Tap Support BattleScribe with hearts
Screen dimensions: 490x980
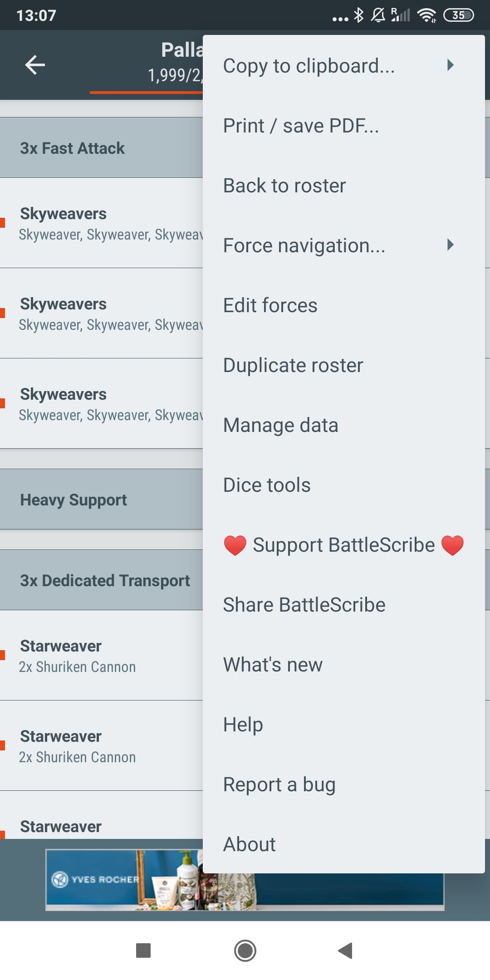pyautogui.click(x=343, y=545)
